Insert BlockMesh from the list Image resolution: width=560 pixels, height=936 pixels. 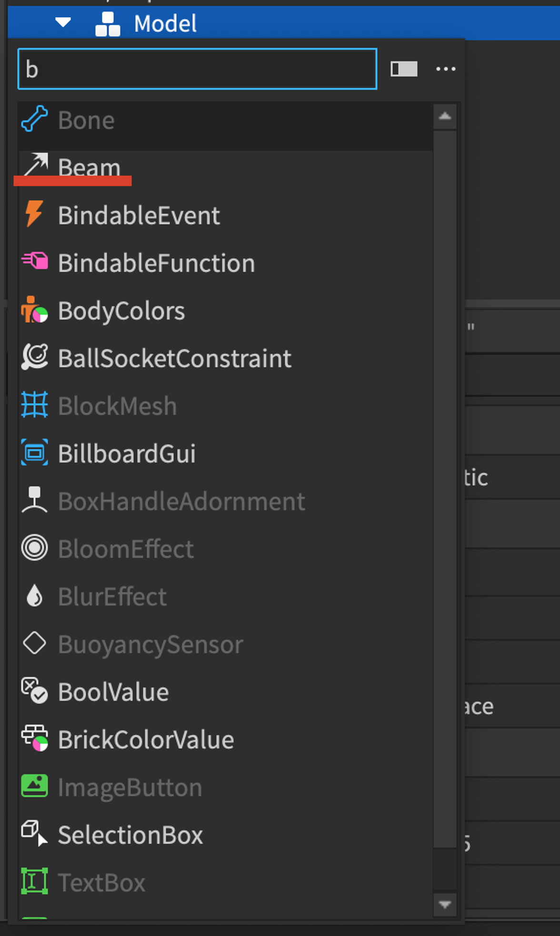pos(225,406)
